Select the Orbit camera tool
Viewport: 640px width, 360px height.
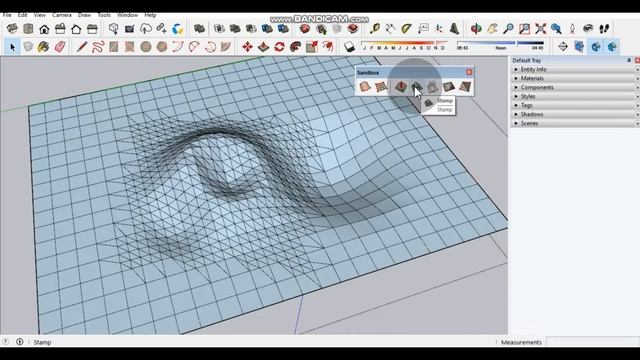[x=476, y=29]
